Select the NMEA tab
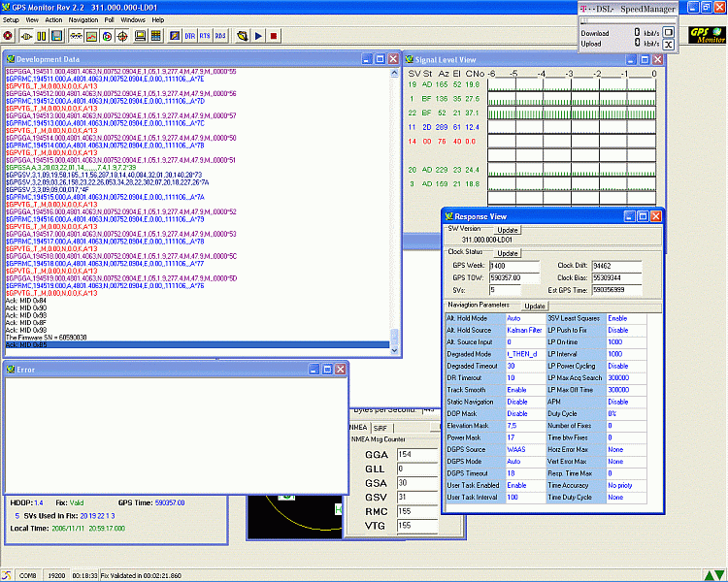Screen dimensions: 728x582 358,427
